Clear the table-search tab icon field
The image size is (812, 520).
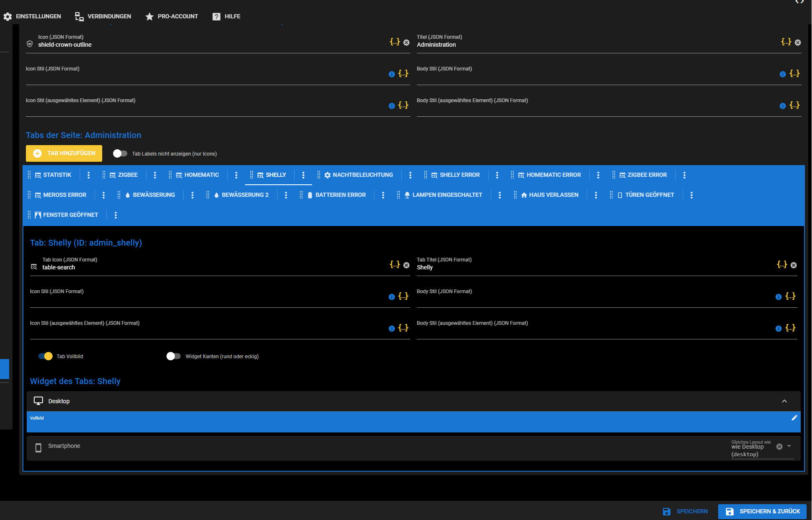pyautogui.click(x=406, y=265)
